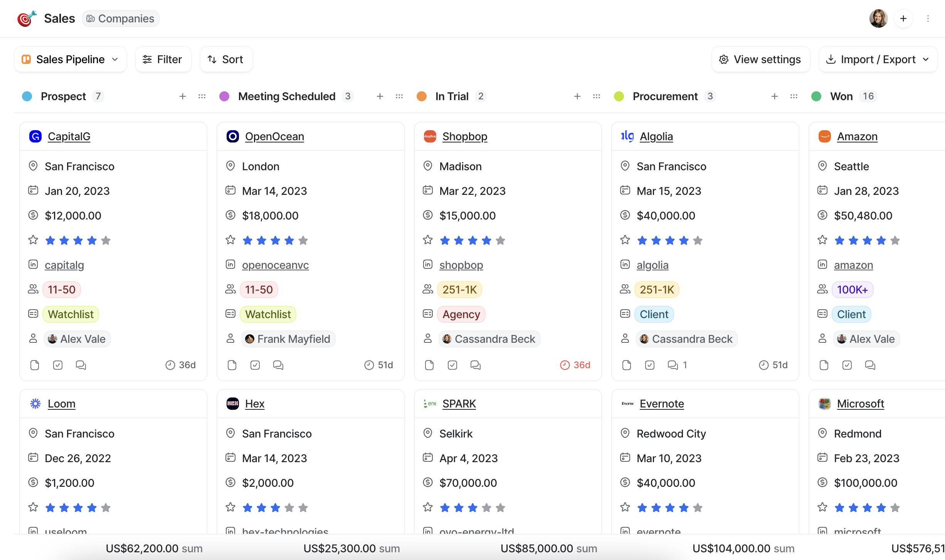Viewport: 945px width, 560px height.
Task: Click the purple Meeting Scheduled status dot
Action: (x=224, y=96)
